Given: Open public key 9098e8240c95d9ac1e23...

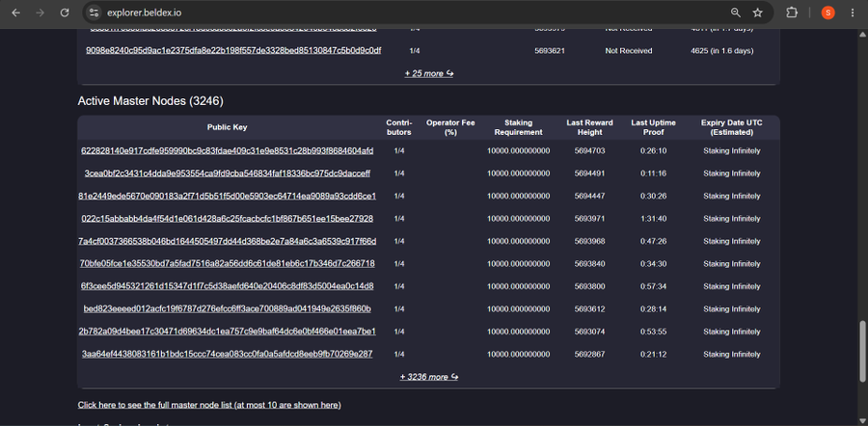Looking at the screenshot, I should [x=233, y=50].
